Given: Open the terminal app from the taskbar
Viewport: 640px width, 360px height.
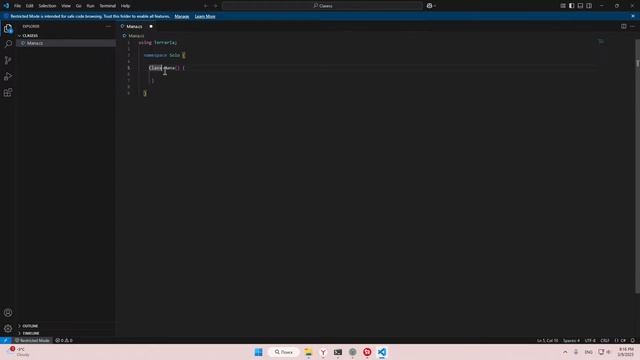Looking at the screenshot, I should pyautogui.click(x=338, y=352).
